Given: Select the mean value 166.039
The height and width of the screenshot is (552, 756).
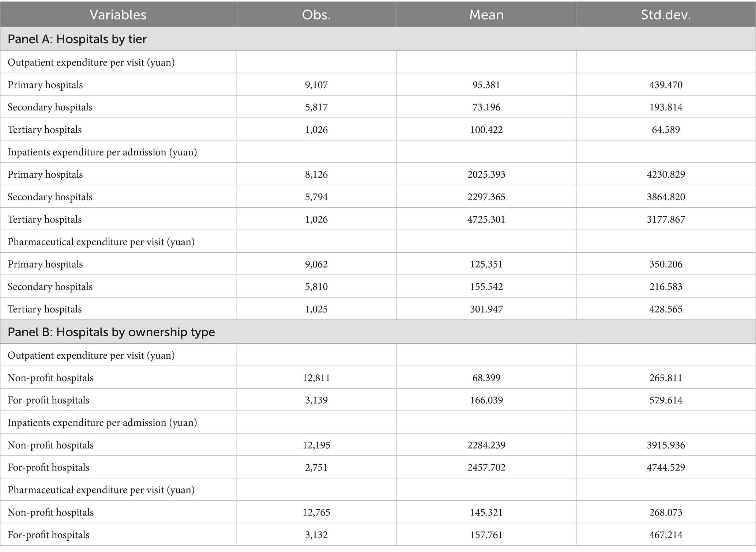Looking at the screenshot, I should click(486, 400).
